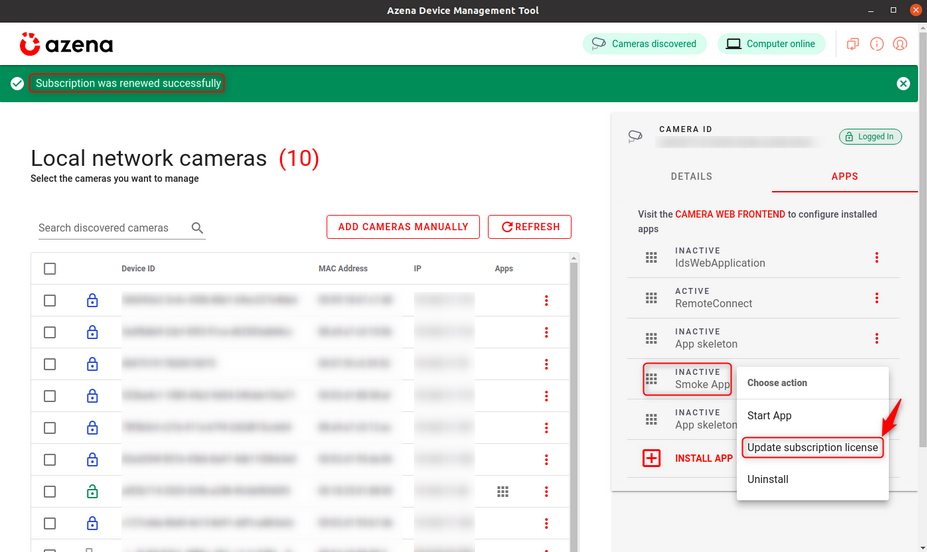Click grid icon of App skeleton above Smoke App
This screenshot has width=927, height=552.
[651, 338]
